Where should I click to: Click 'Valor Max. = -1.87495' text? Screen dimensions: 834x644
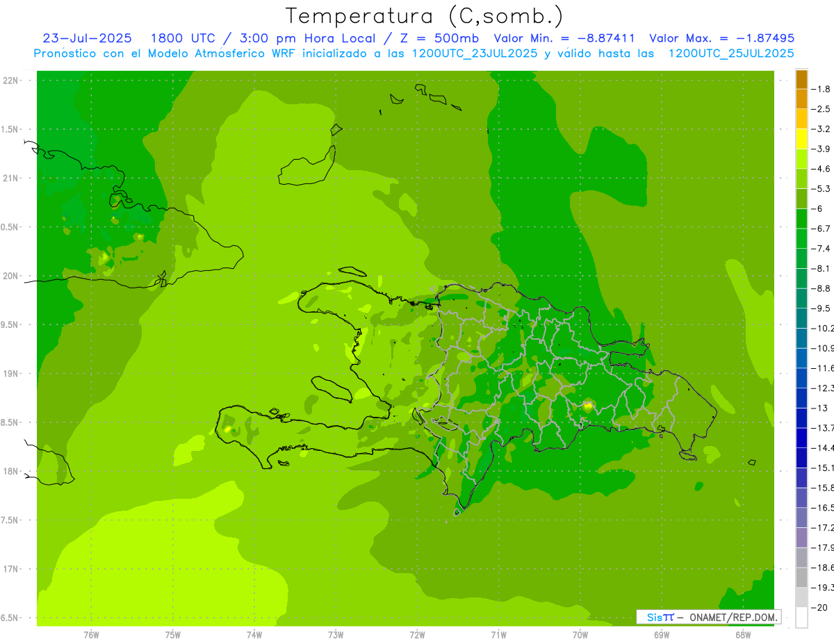click(x=722, y=38)
